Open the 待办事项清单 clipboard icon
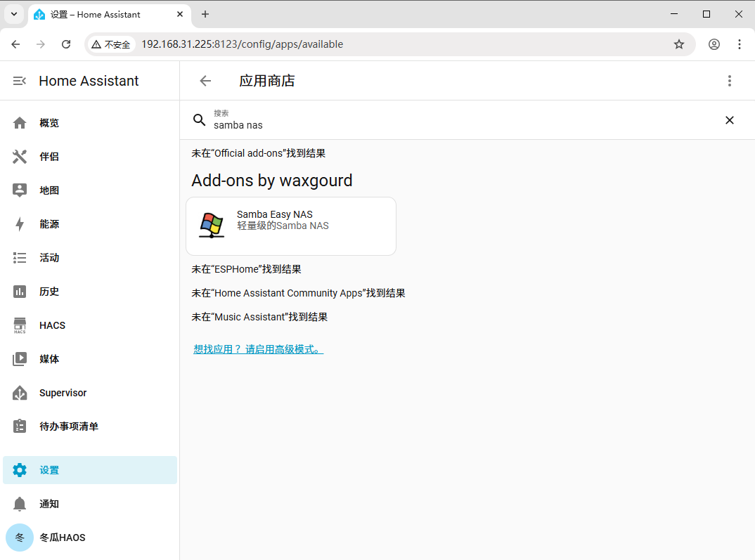 pos(20,426)
